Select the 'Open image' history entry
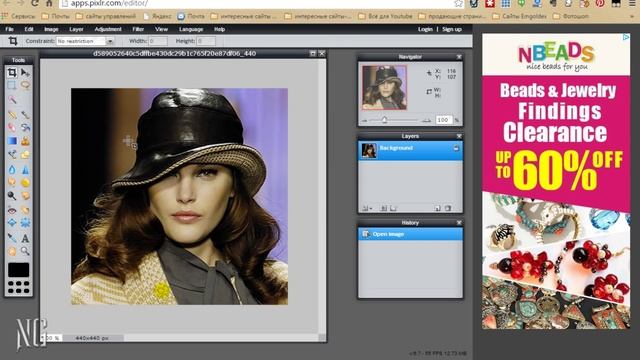Viewport: 640px width, 360px height. (x=410, y=234)
